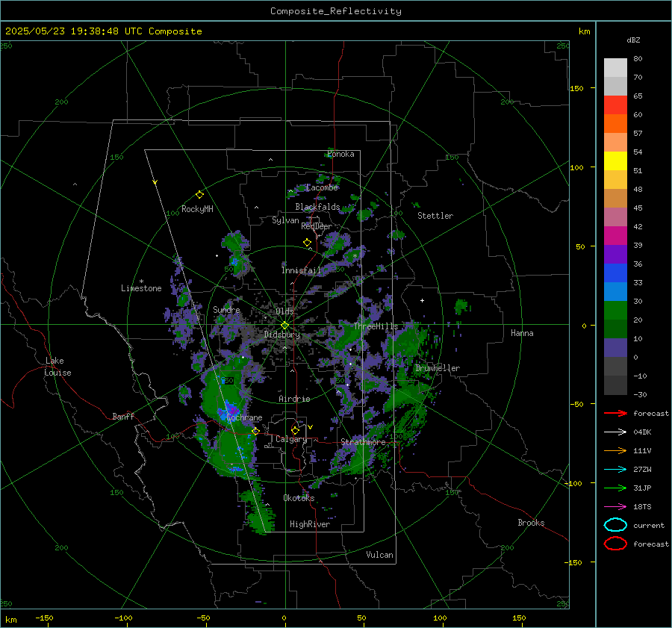
Task: Click the Brooks city label
Action: pyautogui.click(x=531, y=523)
